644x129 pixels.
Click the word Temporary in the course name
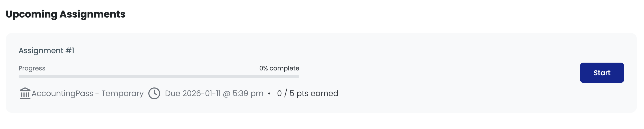[122, 93]
